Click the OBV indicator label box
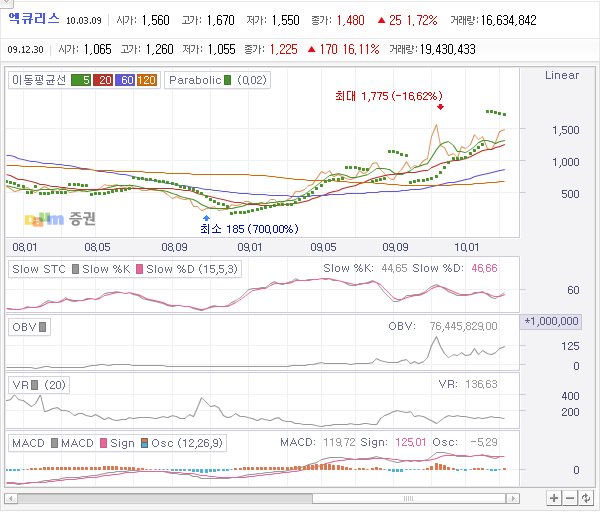This screenshot has width=602, height=516. 29,327
